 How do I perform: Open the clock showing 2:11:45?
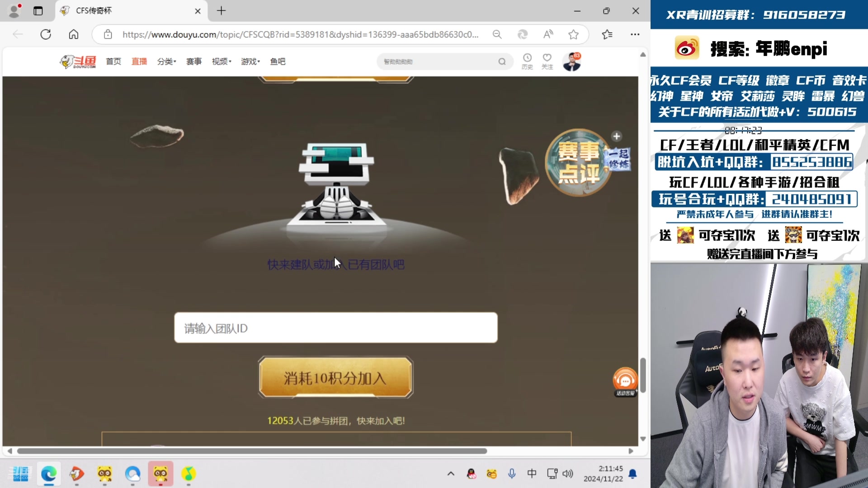603,474
